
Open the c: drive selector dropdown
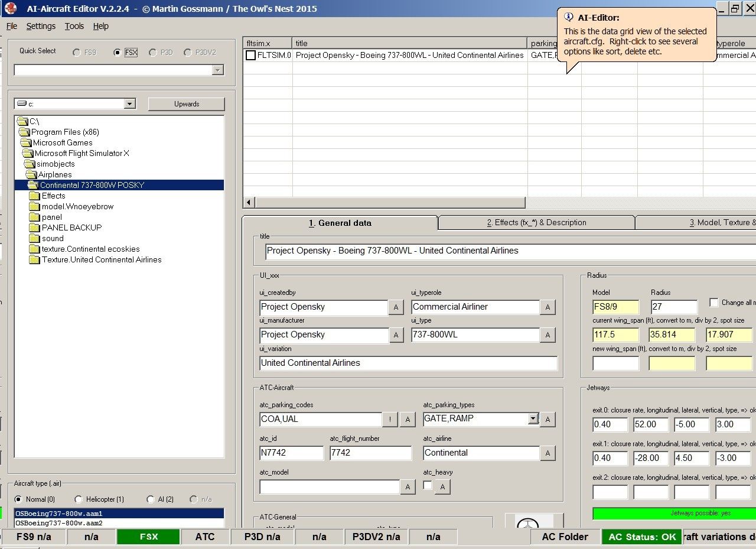click(x=129, y=103)
